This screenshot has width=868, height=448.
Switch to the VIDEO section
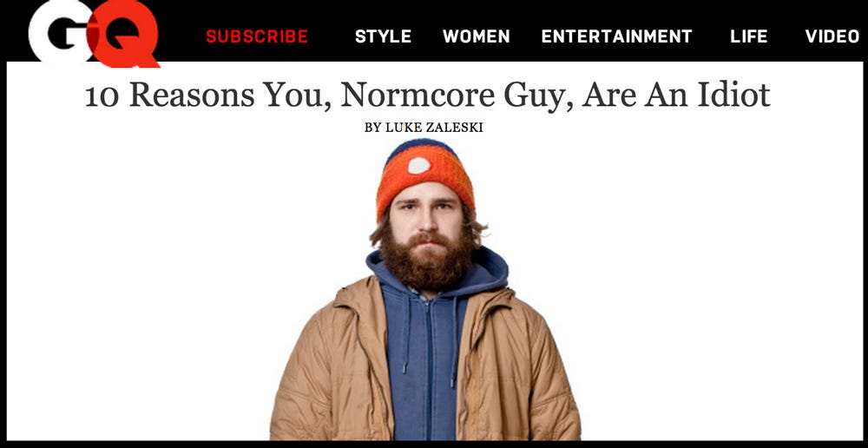pos(832,36)
